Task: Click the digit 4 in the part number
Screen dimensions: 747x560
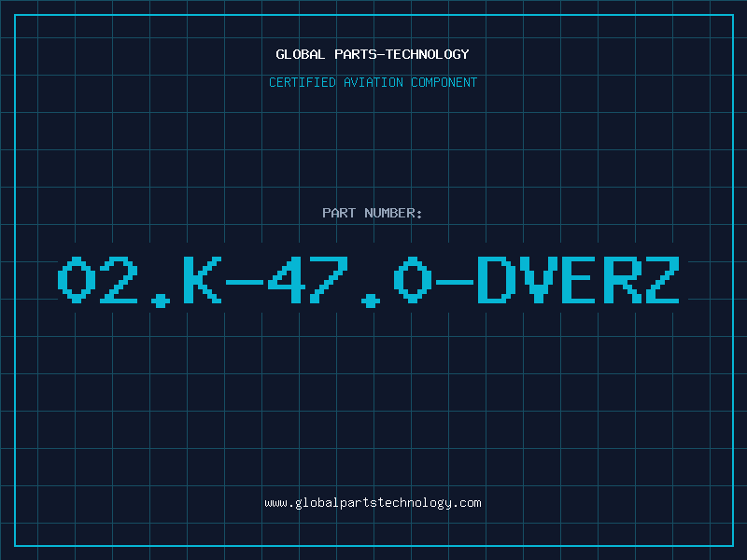Action: [287, 280]
